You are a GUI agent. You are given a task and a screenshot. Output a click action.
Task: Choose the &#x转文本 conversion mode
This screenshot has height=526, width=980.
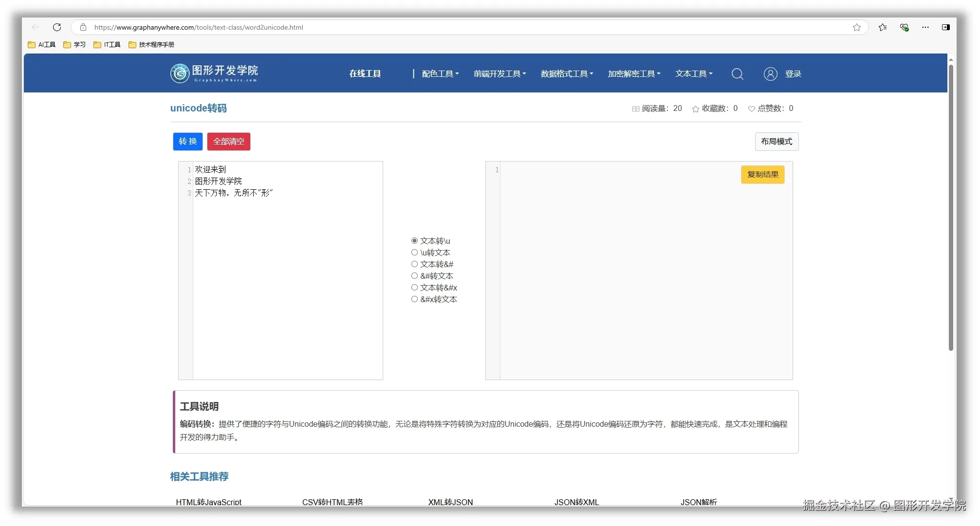tap(414, 299)
